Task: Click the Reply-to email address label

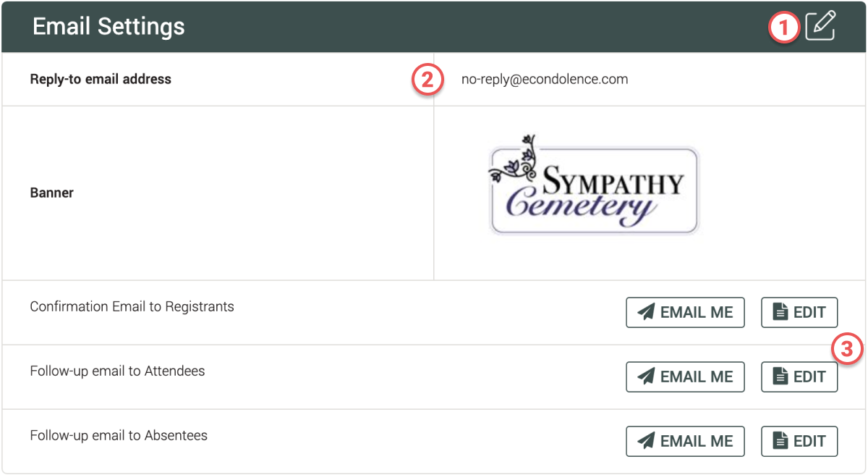Action: coord(101,79)
